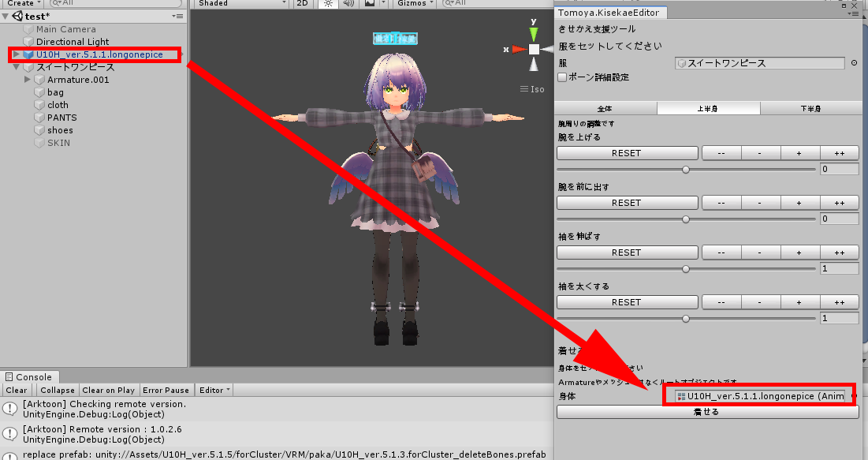Click 服 object field スイートワンピース

[x=759, y=63]
